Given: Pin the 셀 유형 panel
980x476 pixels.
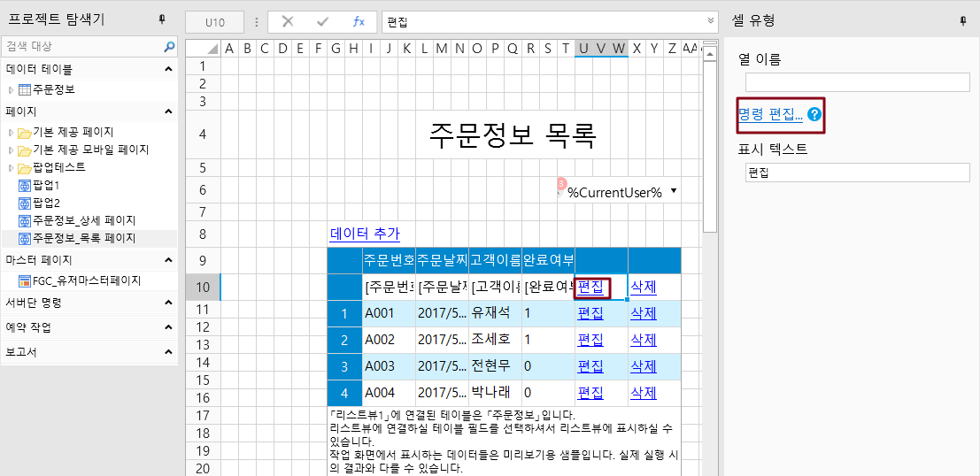Looking at the screenshot, I should coord(962,20).
